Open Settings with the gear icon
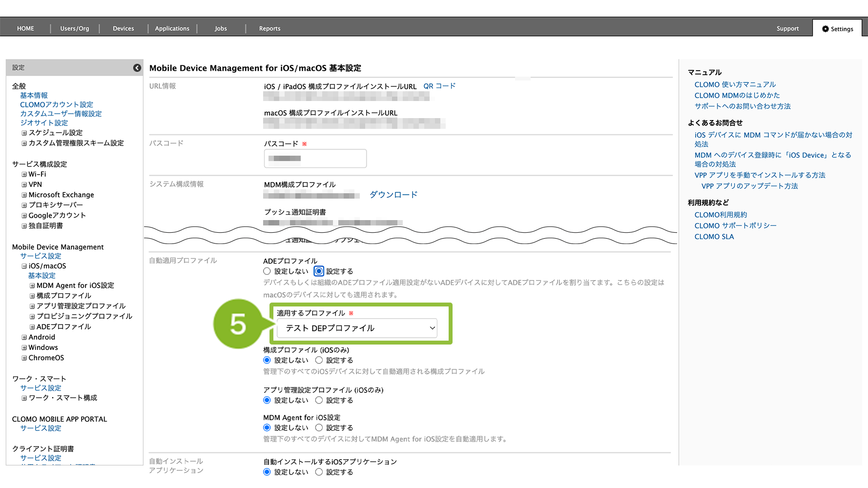868x488 pixels. pyautogui.click(x=837, y=29)
